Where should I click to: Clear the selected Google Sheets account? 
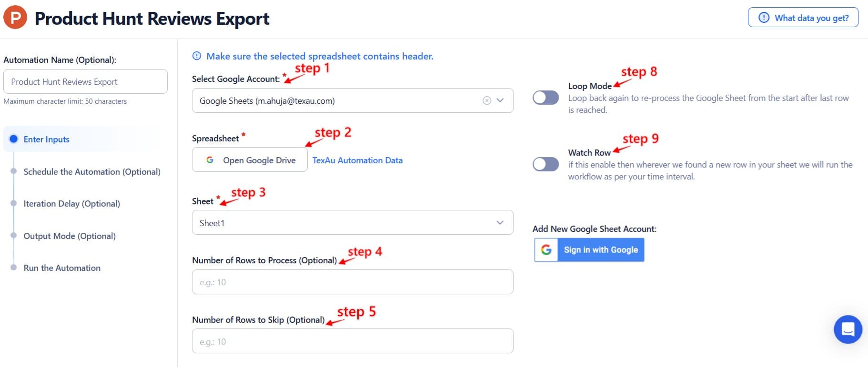tap(486, 100)
